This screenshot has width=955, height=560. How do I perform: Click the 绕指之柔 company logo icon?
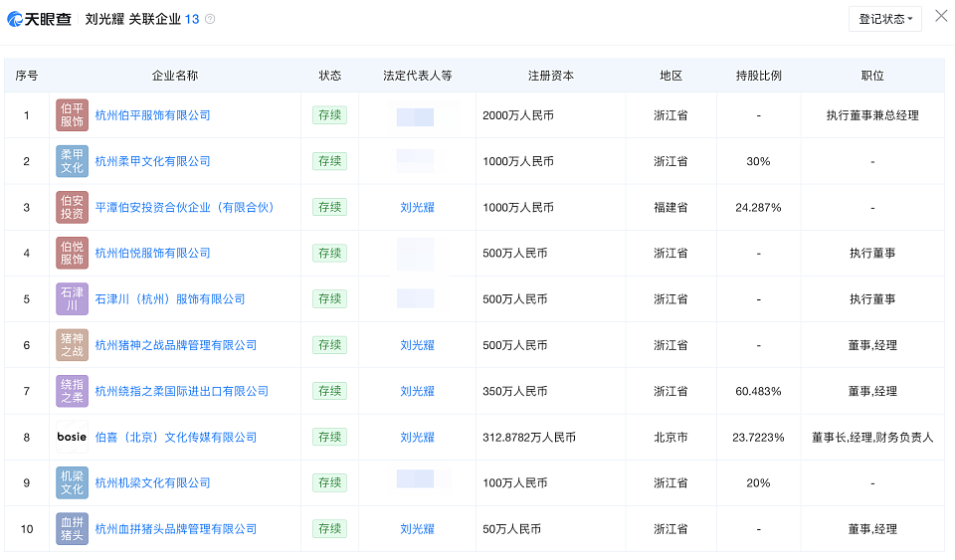pos(72,391)
